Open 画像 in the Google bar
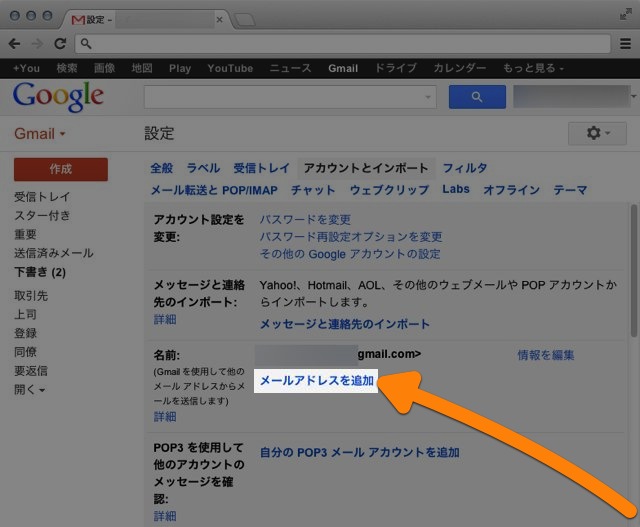Image resolution: width=640 pixels, height=527 pixels. click(104, 68)
